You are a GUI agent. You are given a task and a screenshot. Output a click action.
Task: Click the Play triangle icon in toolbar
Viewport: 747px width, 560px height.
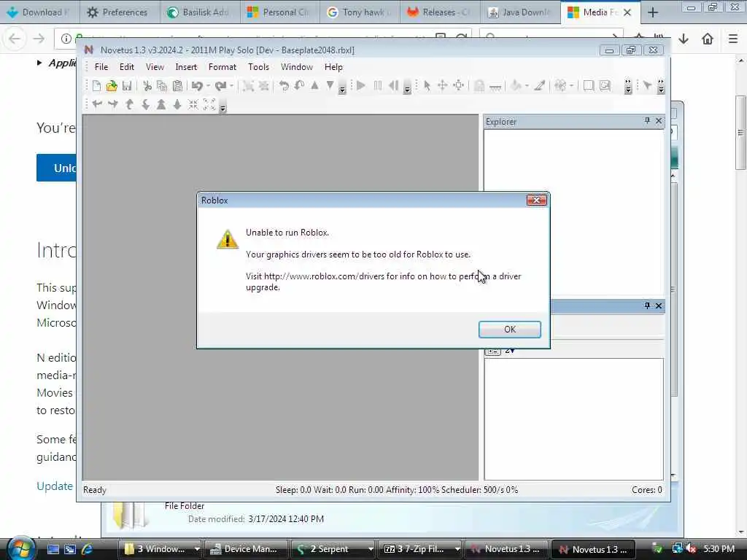[x=361, y=86]
